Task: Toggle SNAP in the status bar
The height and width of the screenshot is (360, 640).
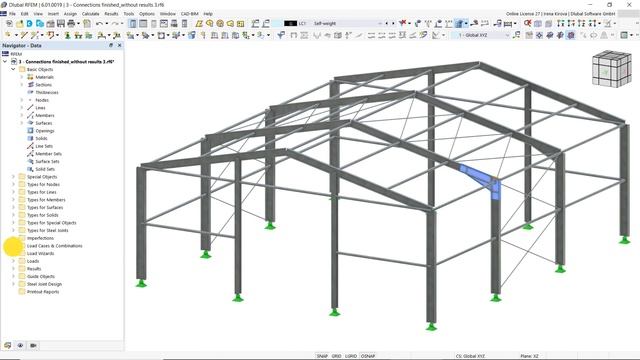Action: click(x=322, y=356)
